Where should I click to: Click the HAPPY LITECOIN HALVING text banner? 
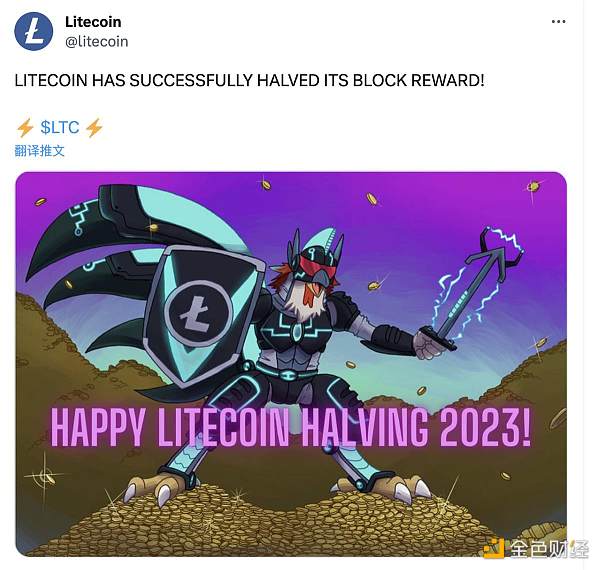pyautogui.click(x=291, y=427)
